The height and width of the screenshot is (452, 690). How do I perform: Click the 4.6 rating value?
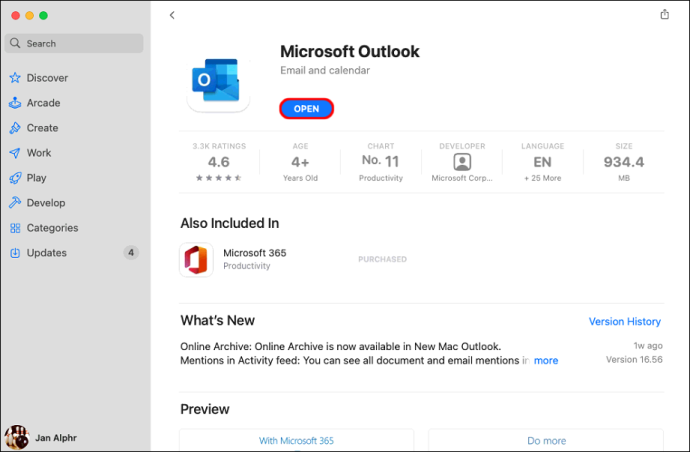coord(219,162)
